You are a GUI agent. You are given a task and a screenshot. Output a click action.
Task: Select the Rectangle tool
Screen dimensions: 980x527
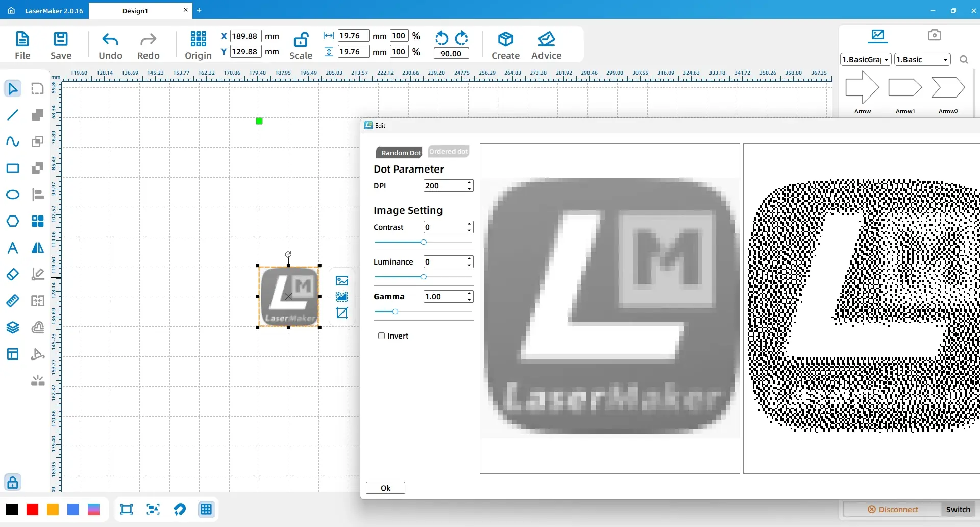click(13, 168)
